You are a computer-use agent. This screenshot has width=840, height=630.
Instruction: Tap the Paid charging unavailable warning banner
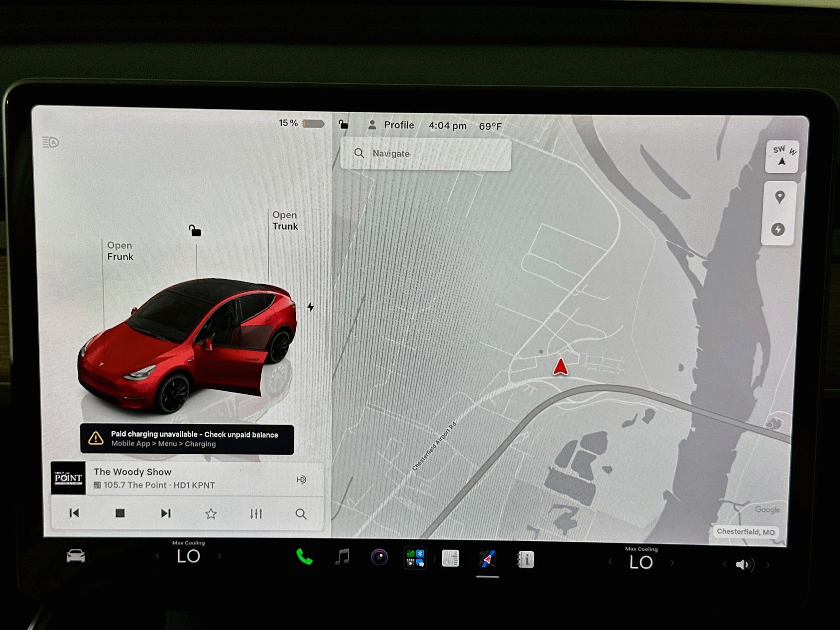coord(187,439)
